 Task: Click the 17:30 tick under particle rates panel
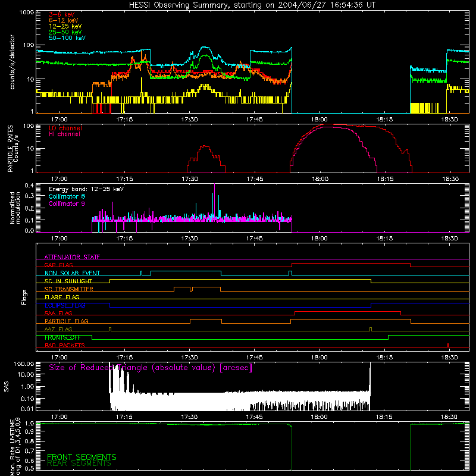190,179
